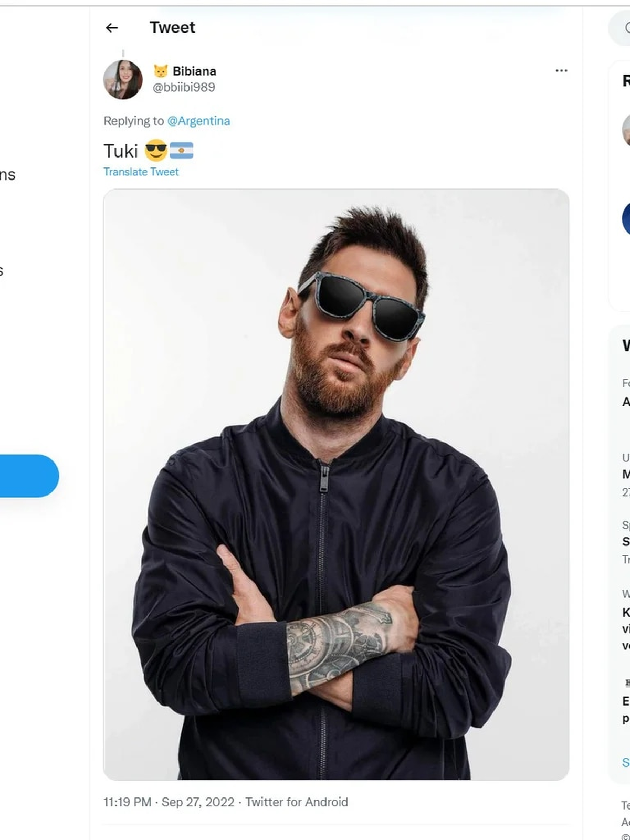Open Bibiana's round profile picture
The width and height of the screenshot is (630, 840).
click(123, 80)
